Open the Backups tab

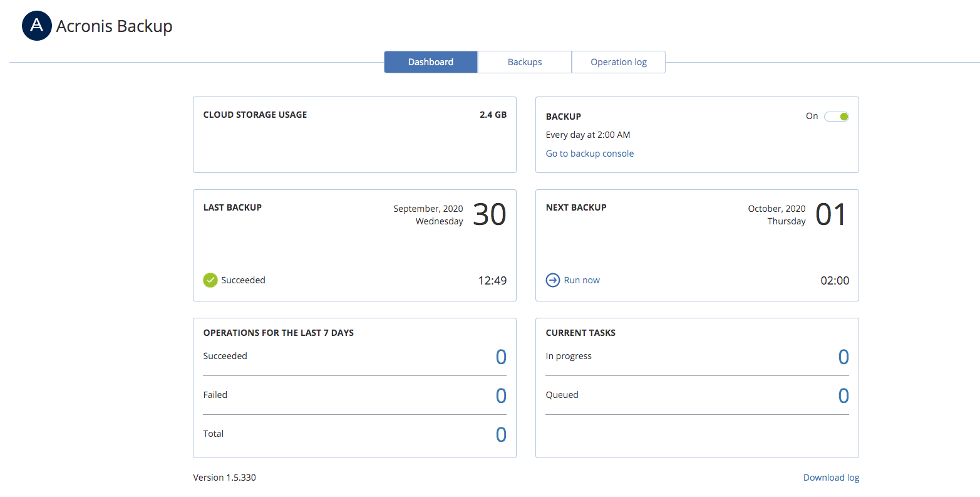coord(525,62)
